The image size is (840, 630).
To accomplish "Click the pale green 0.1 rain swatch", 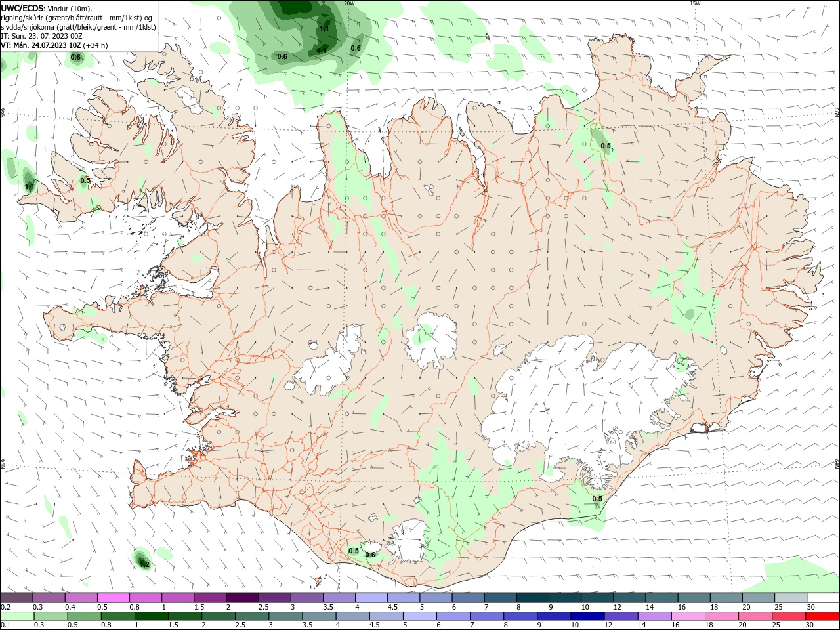I will click(x=16, y=616).
